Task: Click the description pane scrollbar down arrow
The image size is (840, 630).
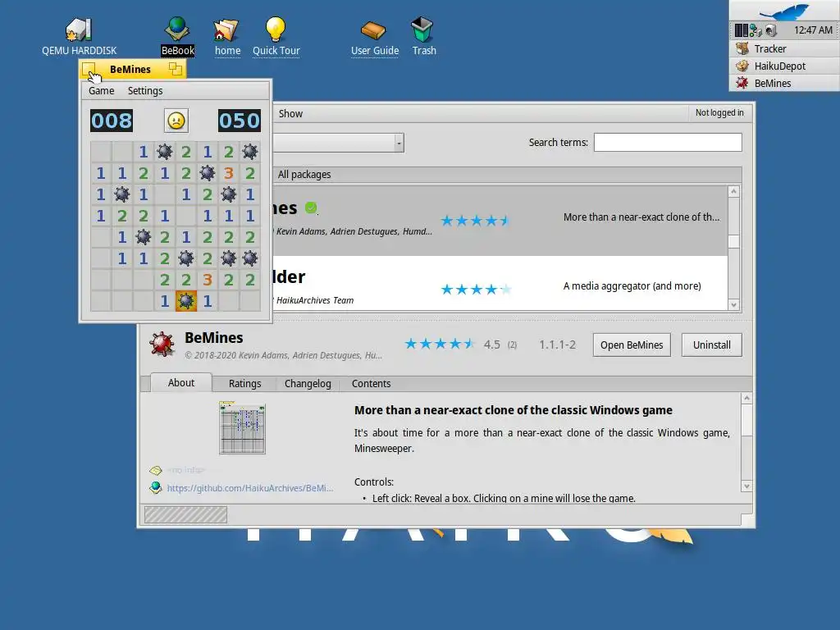Action: click(x=746, y=486)
